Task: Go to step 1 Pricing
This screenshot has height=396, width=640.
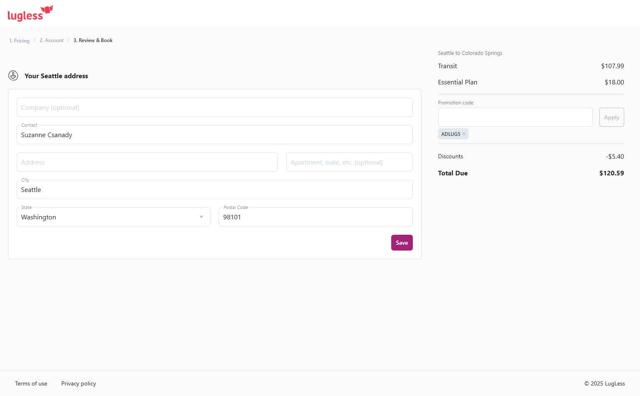Action: click(20, 40)
